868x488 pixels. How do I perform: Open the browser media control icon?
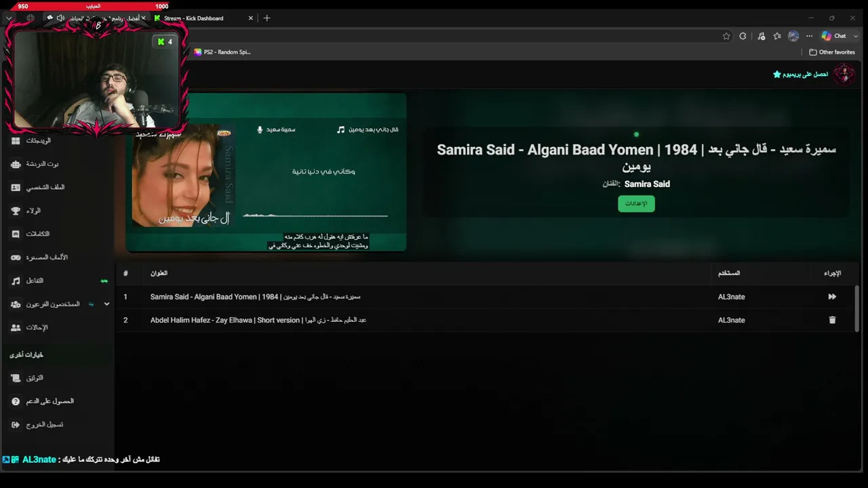(x=761, y=36)
